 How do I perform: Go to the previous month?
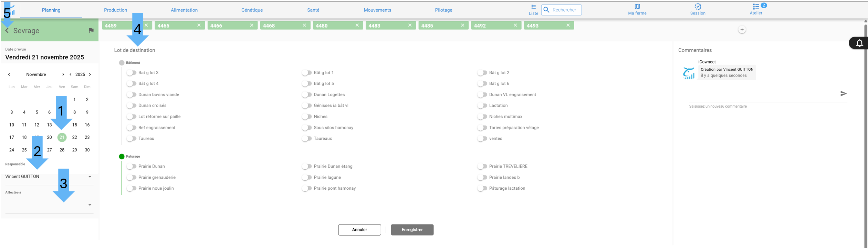point(9,74)
